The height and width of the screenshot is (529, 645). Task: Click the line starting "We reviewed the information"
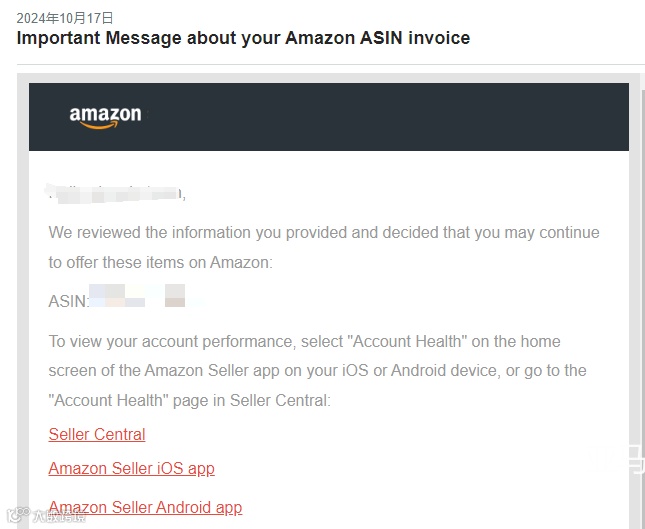(x=324, y=233)
